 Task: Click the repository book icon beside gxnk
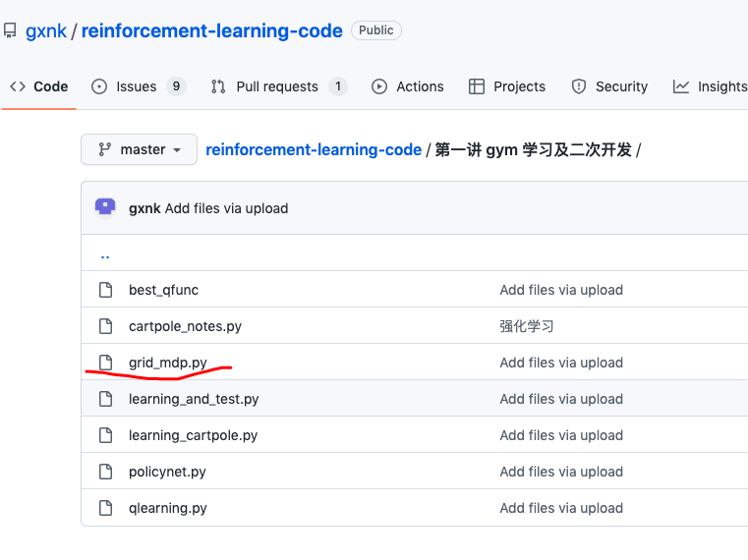10,30
